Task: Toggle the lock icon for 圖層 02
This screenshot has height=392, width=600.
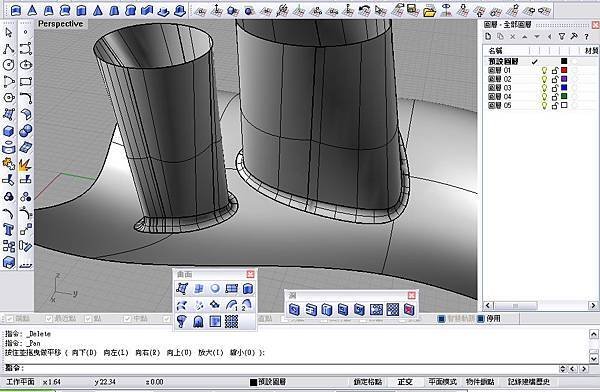Action: (554, 79)
